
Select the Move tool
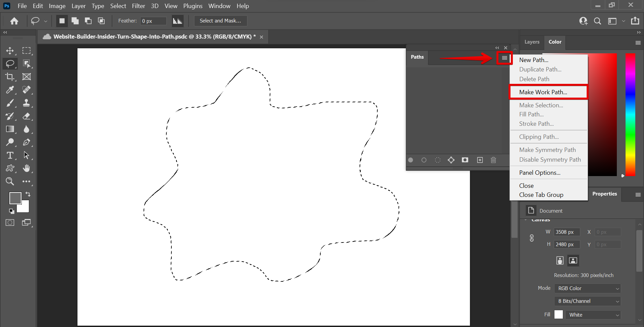pos(10,51)
